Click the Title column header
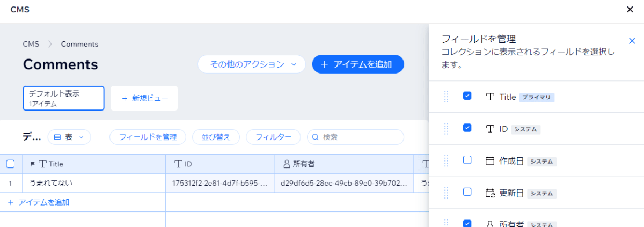This screenshot has height=227, width=644. pos(94,164)
